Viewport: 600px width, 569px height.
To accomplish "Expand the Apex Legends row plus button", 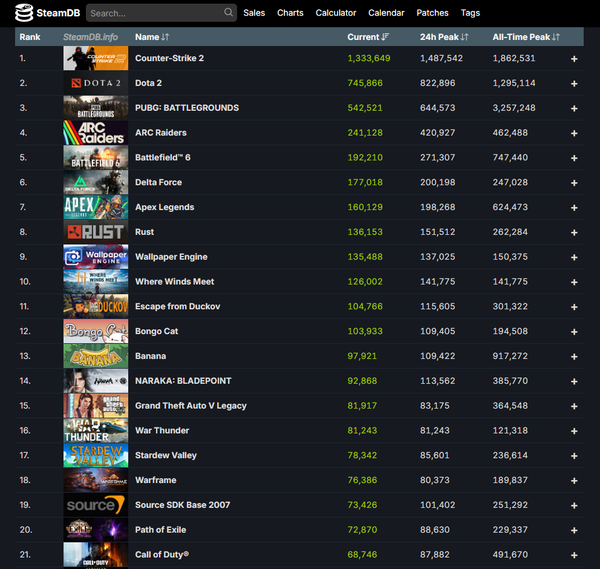I will click(574, 208).
